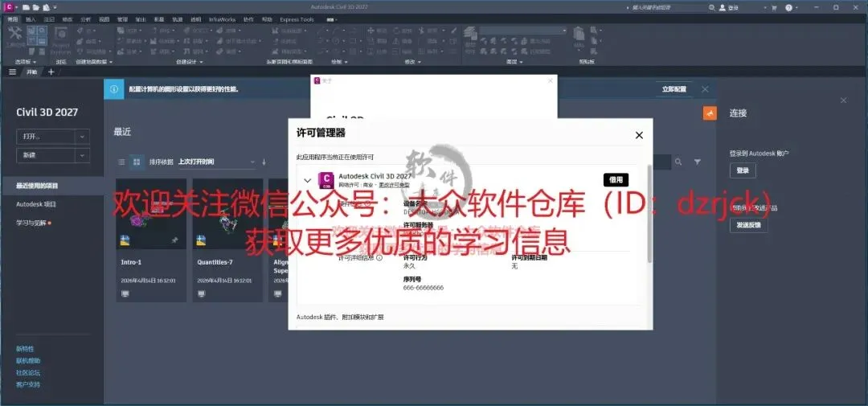Click the orange announcements megaphone icon
This screenshot has height=406, width=868.
pyautogui.click(x=710, y=113)
